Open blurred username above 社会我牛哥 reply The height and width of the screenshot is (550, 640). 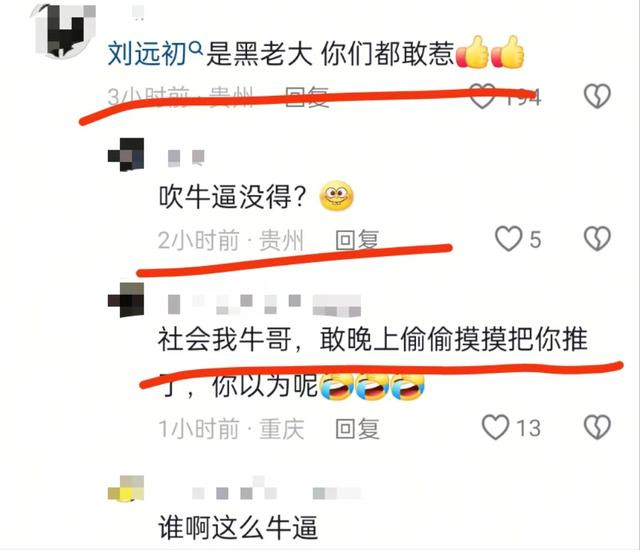(264, 304)
